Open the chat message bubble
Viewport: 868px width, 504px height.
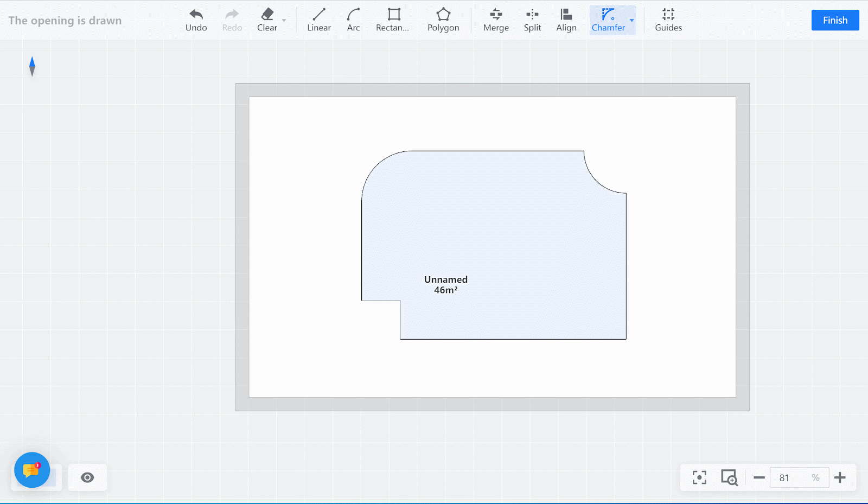32,470
